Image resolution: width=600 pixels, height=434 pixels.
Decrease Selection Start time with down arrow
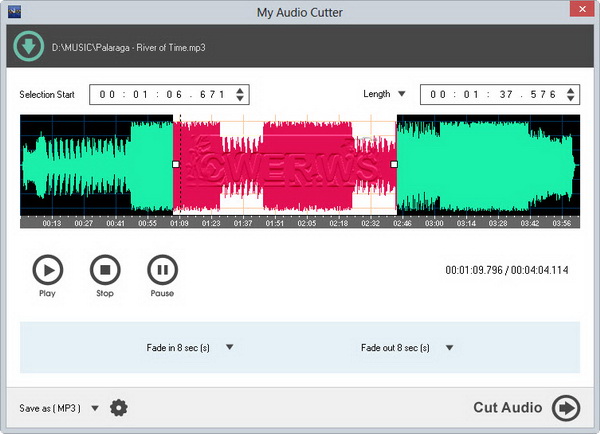[239, 99]
